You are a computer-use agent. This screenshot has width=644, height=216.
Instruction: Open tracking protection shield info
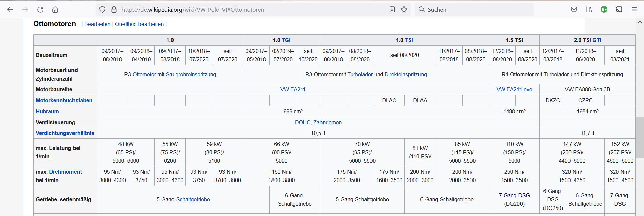[x=102, y=10]
